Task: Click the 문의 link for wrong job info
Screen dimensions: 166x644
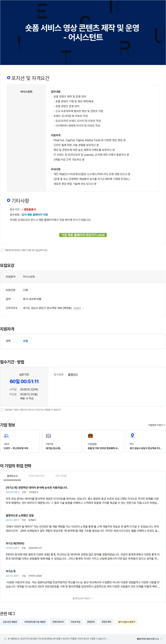Action: [x=38, y=250]
